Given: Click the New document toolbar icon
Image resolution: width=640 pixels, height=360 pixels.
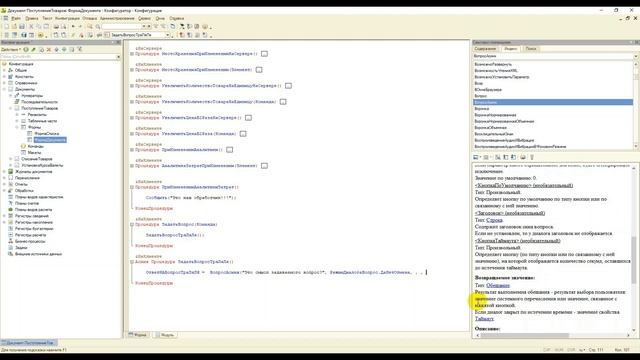Looking at the screenshot, I should (6, 27).
